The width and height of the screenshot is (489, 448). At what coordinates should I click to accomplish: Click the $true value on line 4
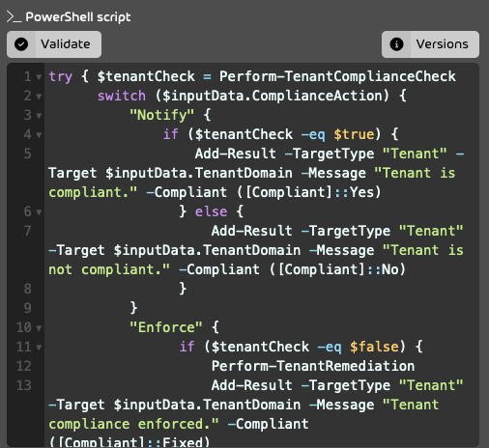tap(354, 134)
